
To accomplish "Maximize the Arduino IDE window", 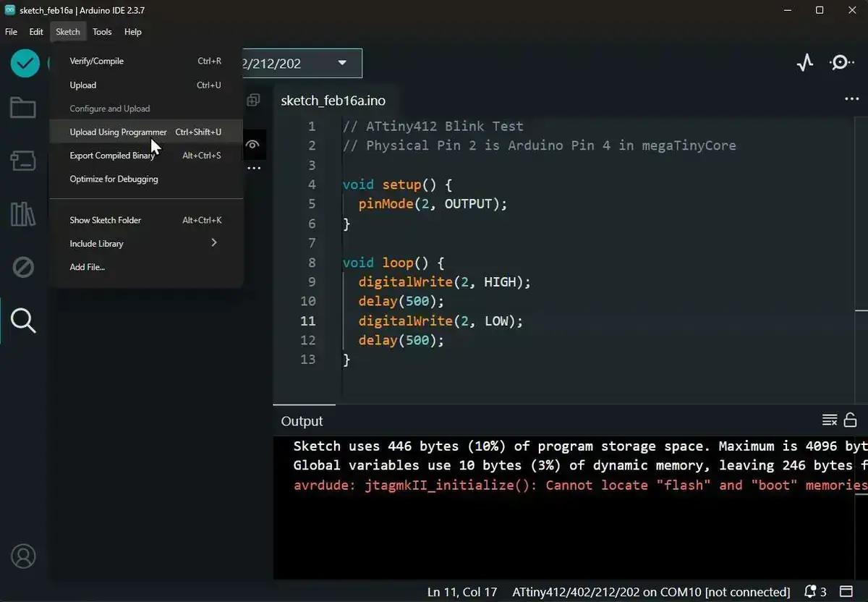I will [820, 10].
